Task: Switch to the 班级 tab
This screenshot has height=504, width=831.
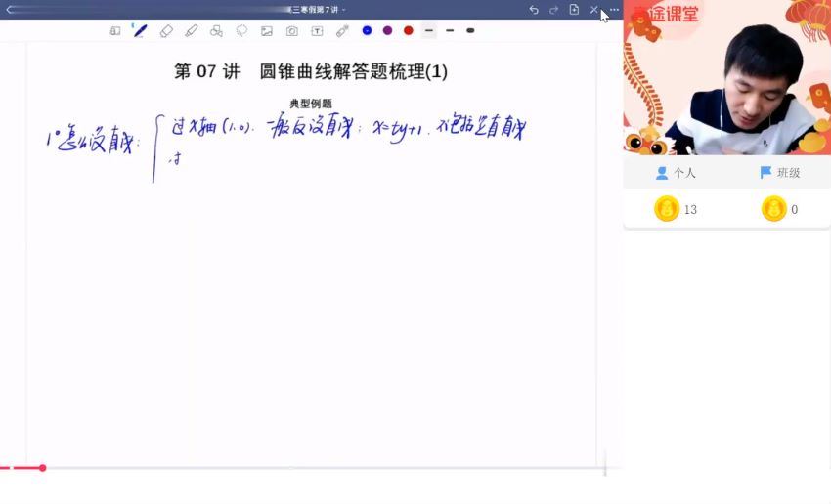Action: tap(779, 173)
